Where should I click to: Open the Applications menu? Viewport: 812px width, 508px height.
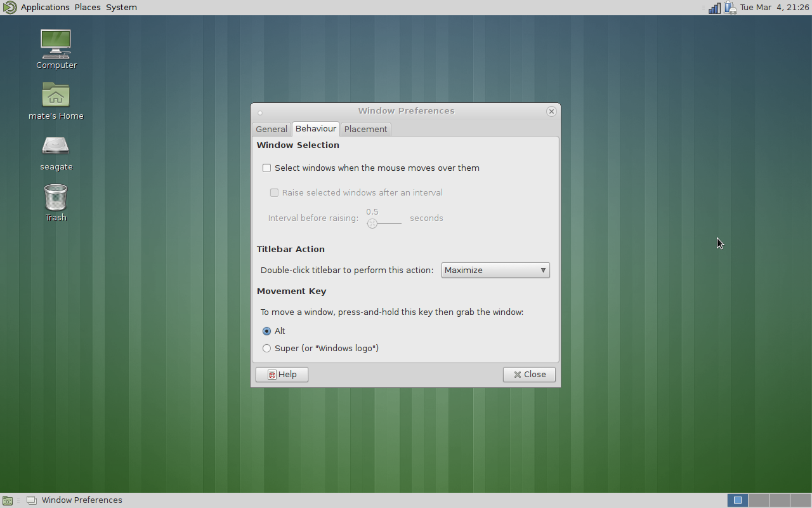(45, 8)
